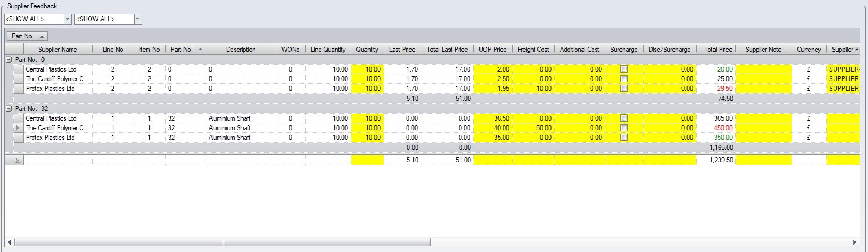The width and height of the screenshot is (868, 252).
Task: Click the sigma summary row icon
Action: (17, 160)
